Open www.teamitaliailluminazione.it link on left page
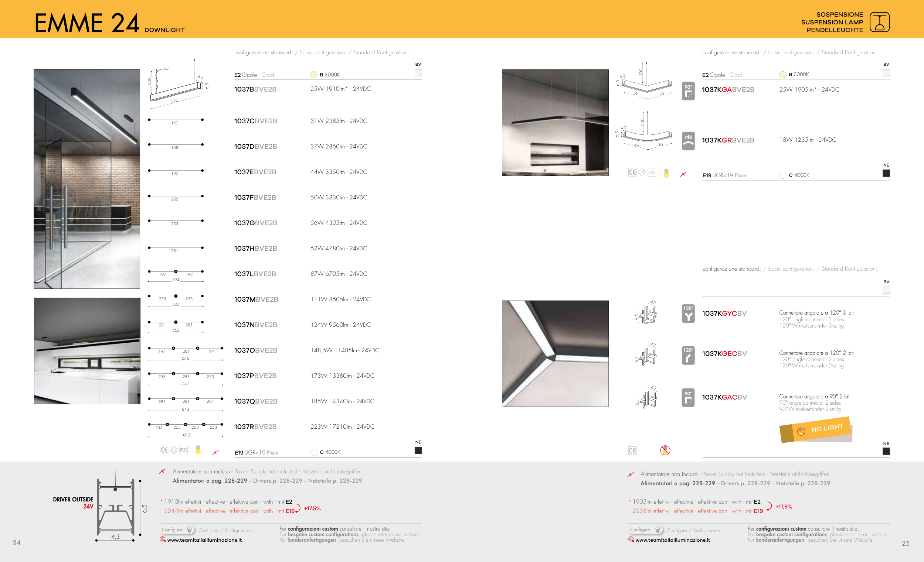The width and height of the screenshot is (924, 562). pos(204,540)
